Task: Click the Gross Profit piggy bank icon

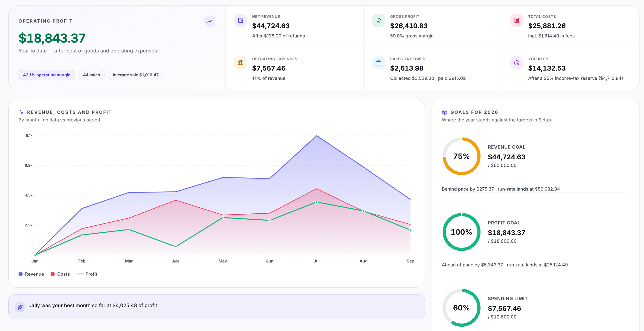Action: [379, 20]
